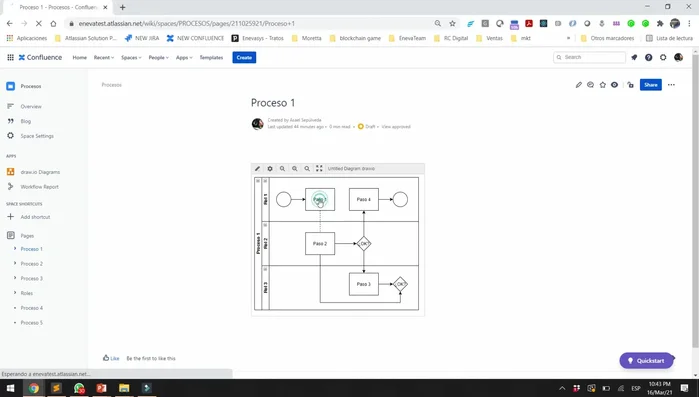Viewport: 699px width, 397px height.
Task: Star this page as favorite
Action: [603, 85]
